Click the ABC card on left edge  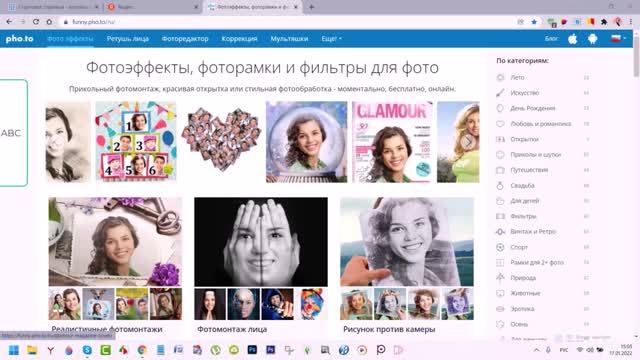(x=13, y=133)
